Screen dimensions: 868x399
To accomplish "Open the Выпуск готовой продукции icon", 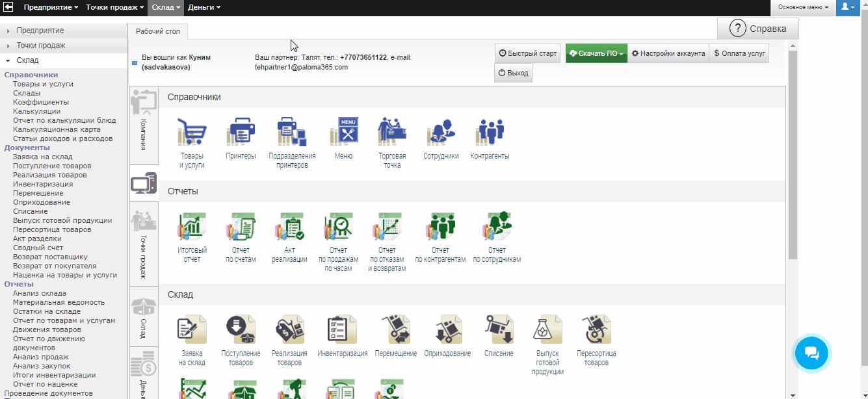I will [546, 330].
